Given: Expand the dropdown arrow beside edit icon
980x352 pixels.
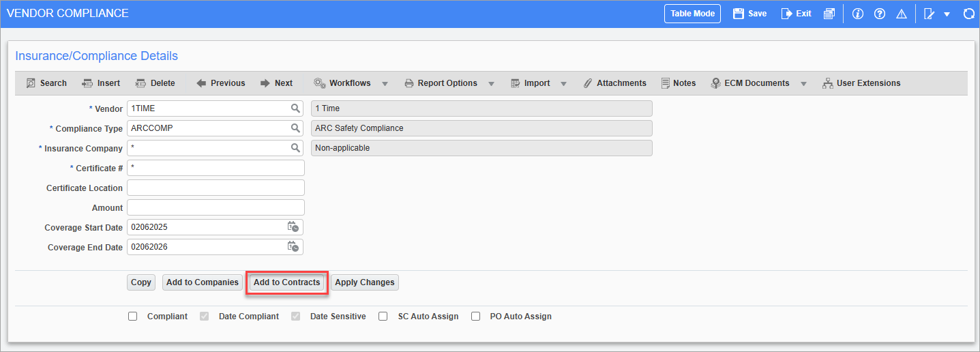Looking at the screenshot, I should tap(947, 14).
